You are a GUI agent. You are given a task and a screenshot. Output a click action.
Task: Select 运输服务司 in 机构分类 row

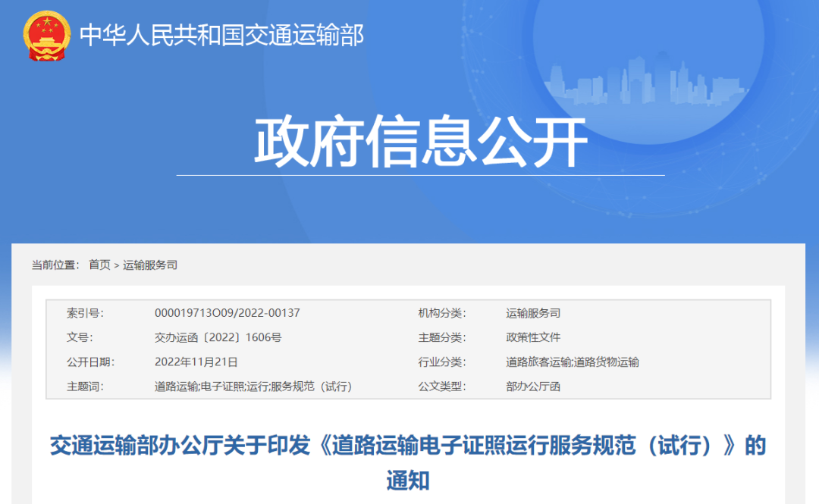click(x=533, y=313)
